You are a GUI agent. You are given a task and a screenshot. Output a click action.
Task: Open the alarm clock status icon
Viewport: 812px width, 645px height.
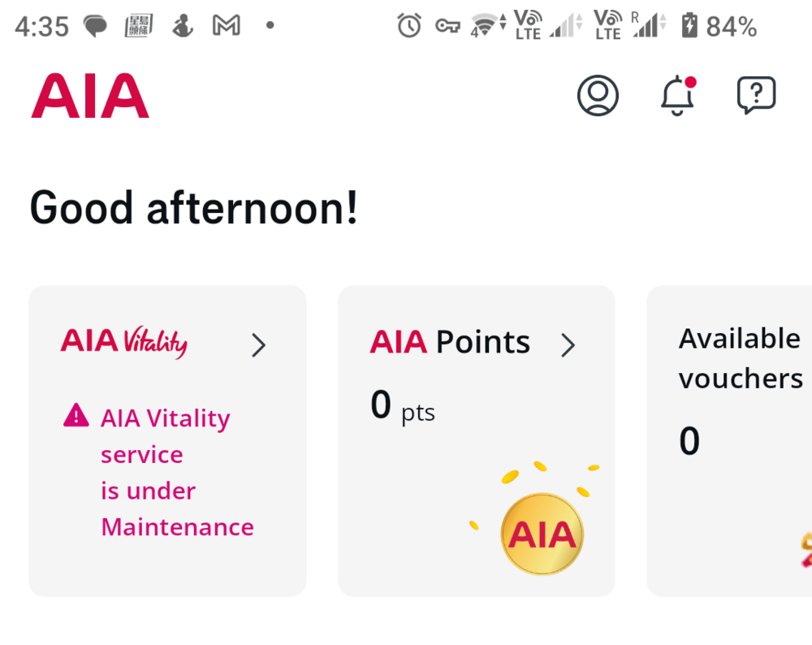(409, 25)
